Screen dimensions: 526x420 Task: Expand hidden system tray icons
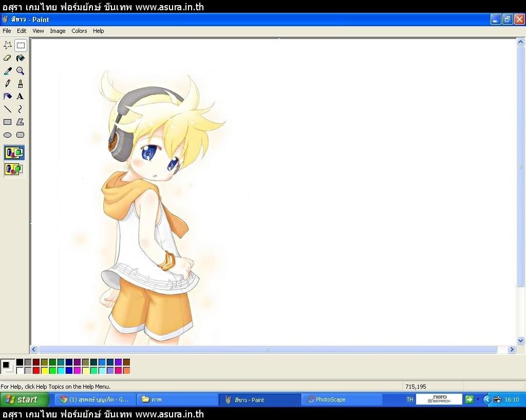(x=487, y=399)
